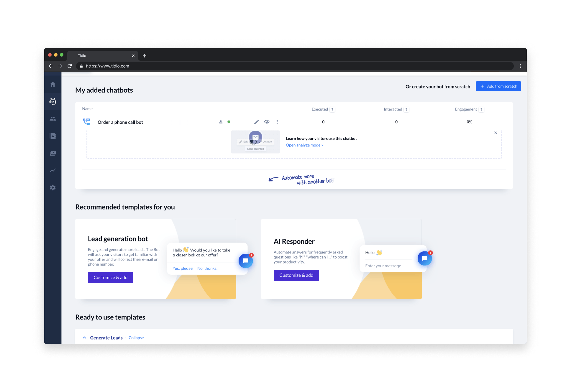Screen dimensions: 571x392
Task: Open the Visitors sidebar icon
Action: tap(53, 118)
